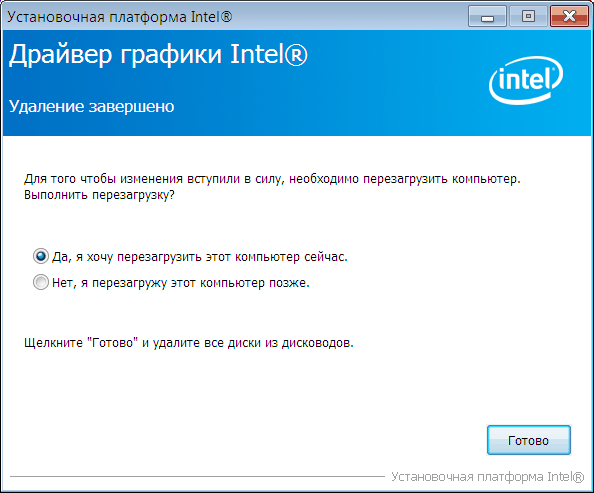Screen dimensions: 594x493
Task: Click the Intel logo in the banner
Action: [526, 80]
